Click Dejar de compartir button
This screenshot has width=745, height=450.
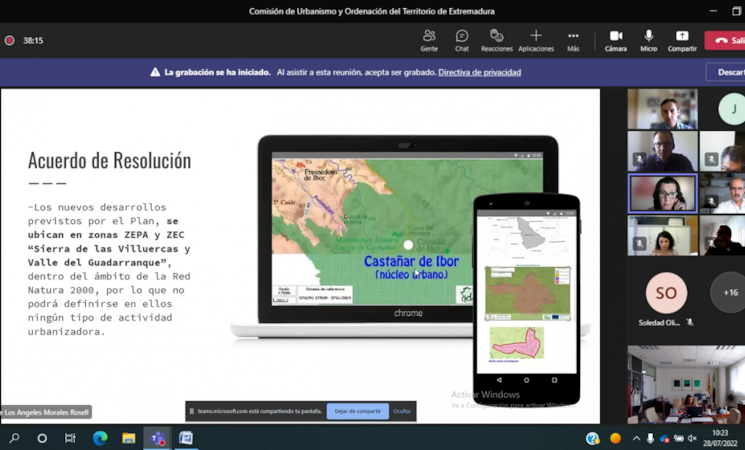(x=357, y=411)
